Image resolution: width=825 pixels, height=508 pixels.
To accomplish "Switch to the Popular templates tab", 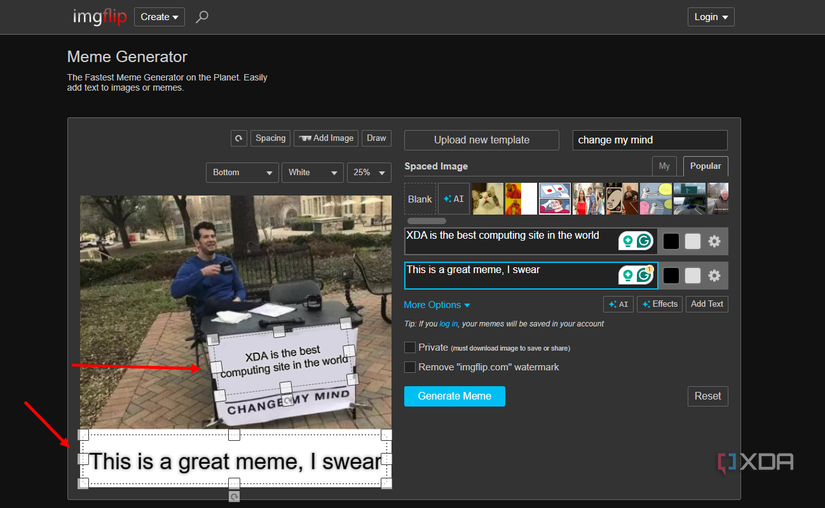I will (706, 166).
